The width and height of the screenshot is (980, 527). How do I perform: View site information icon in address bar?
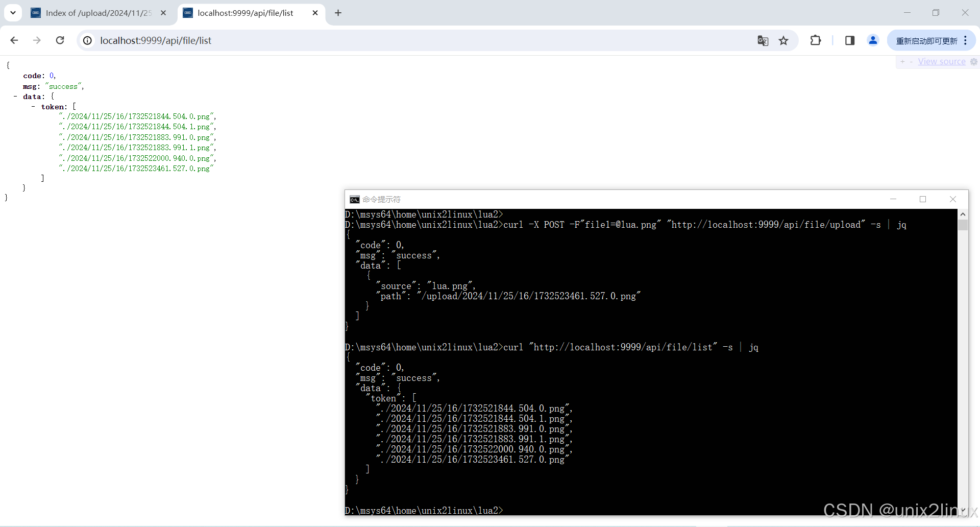88,40
